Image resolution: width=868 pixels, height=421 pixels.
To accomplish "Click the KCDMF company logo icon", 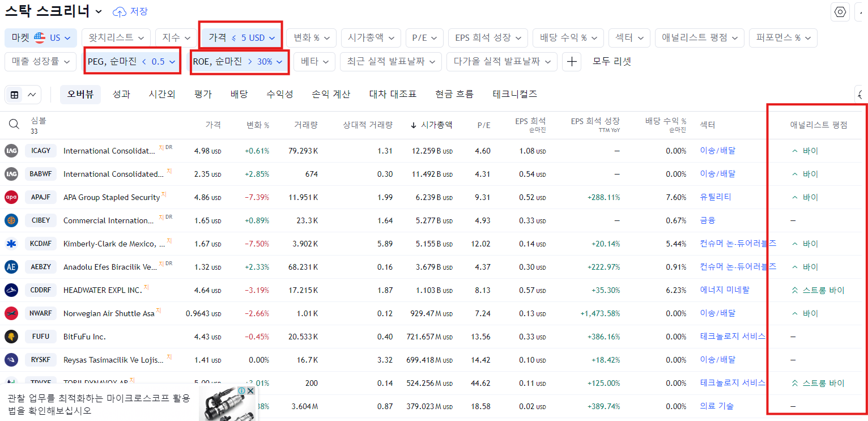I will 11,244.
